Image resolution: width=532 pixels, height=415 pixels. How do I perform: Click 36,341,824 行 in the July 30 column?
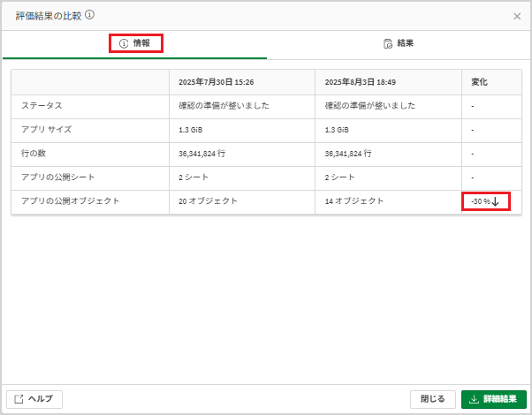[201, 154]
